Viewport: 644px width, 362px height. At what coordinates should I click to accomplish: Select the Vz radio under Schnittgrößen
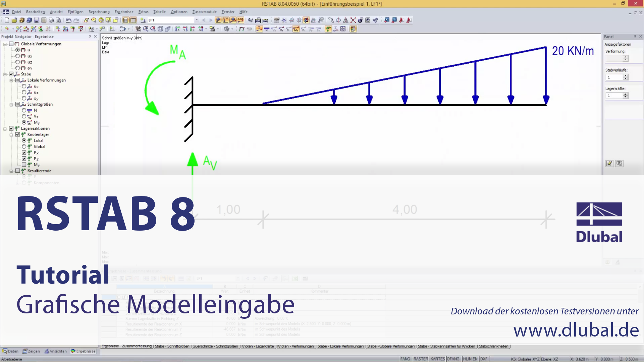click(24, 116)
